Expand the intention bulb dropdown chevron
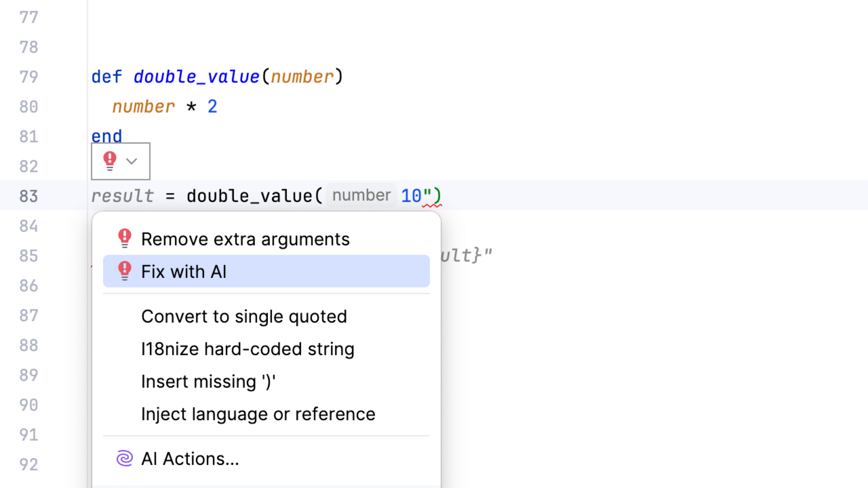Viewport: 868px width, 488px height. (x=132, y=161)
